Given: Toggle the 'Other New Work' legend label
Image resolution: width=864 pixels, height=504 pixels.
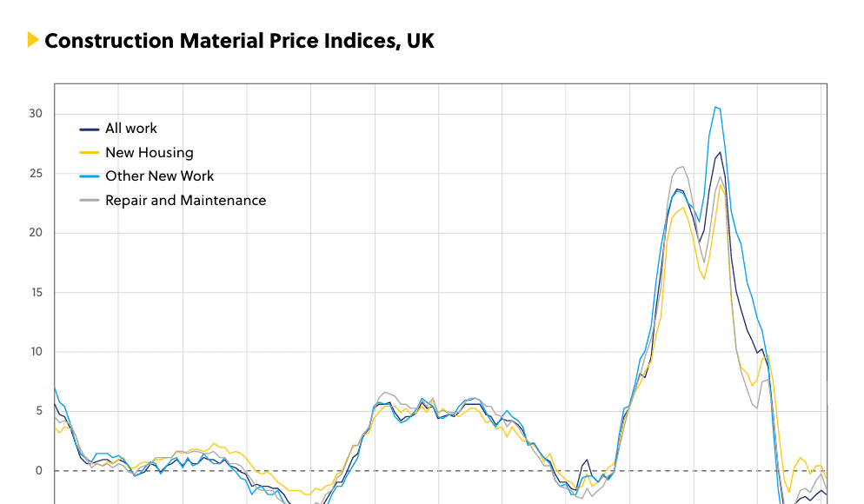Looking at the screenshot, I should (x=160, y=176).
